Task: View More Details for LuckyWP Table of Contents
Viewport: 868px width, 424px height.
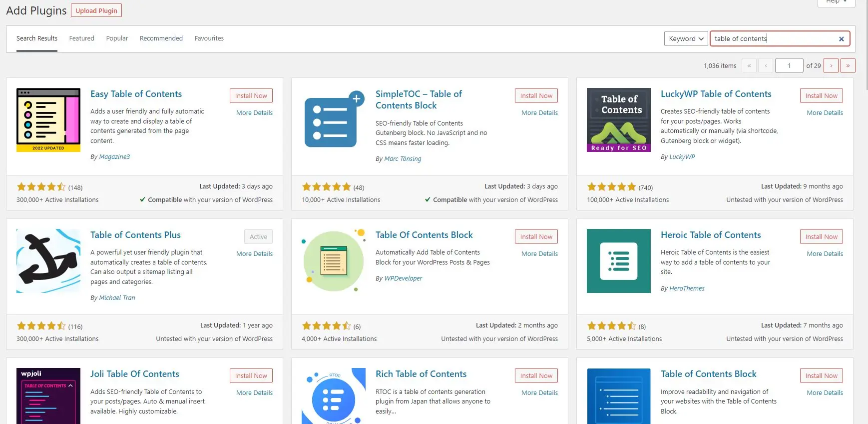Action: click(825, 113)
